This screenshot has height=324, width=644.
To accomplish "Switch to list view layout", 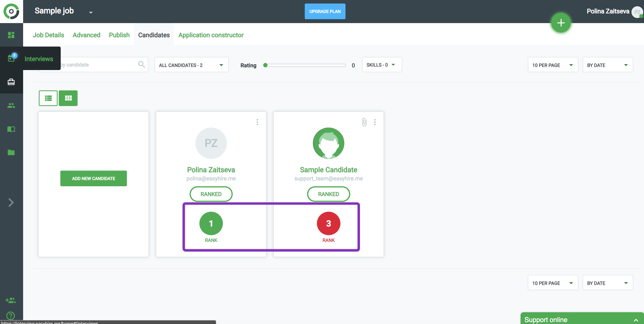I will (x=48, y=98).
